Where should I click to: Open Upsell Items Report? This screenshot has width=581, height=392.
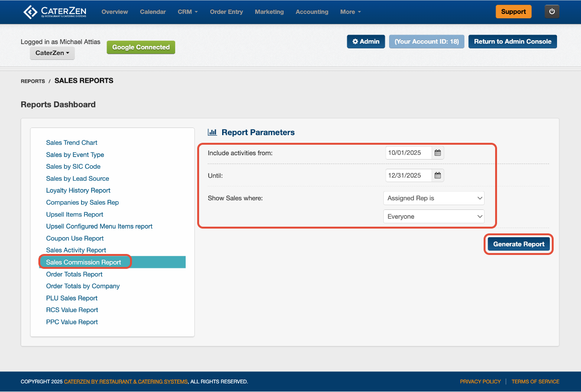pyautogui.click(x=74, y=215)
